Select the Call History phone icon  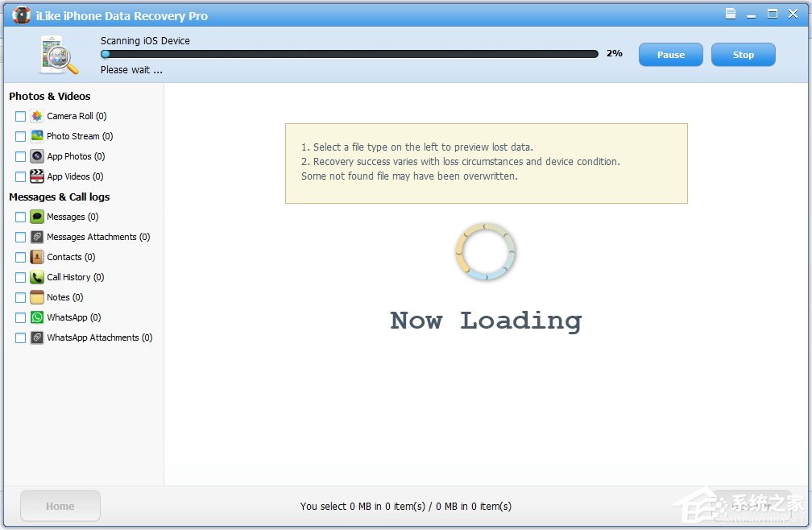pos(35,277)
